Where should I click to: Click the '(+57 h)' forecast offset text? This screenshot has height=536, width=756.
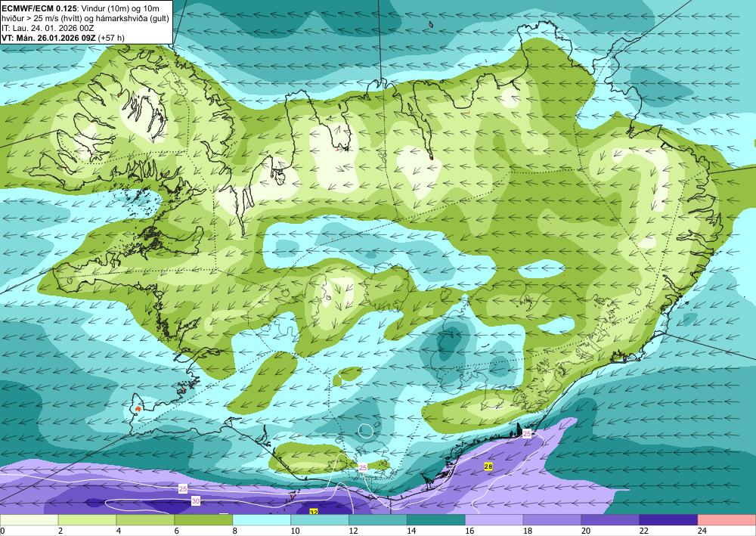(111, 38)
